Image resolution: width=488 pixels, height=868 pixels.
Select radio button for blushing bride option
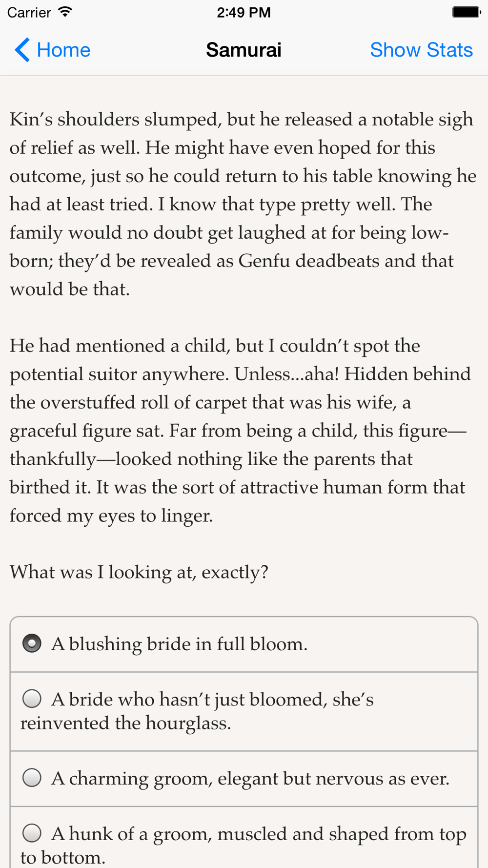pos(32,643)
